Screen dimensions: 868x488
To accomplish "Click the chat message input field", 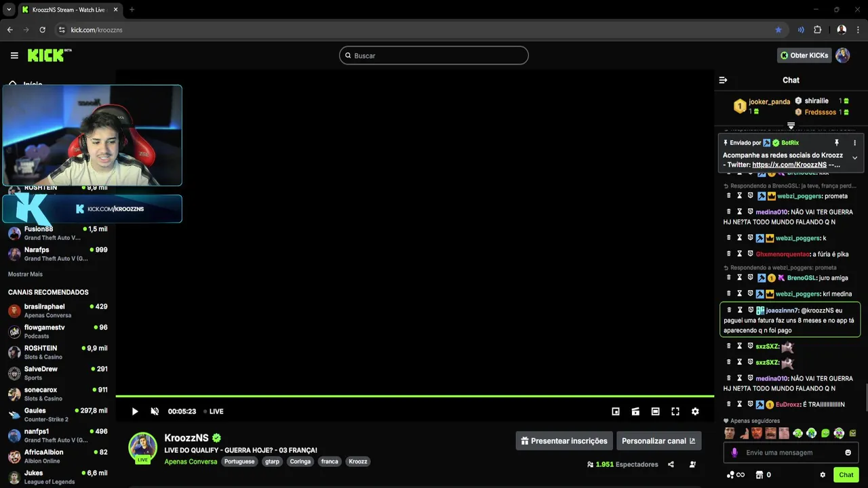I will coord(791,453).
